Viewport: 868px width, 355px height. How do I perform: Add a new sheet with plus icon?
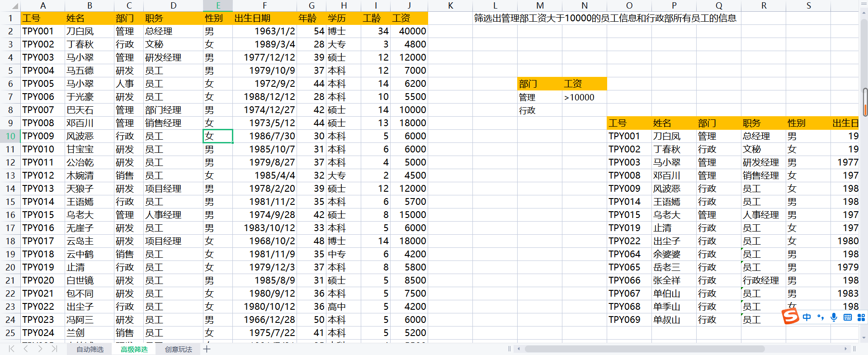point(207,349)
